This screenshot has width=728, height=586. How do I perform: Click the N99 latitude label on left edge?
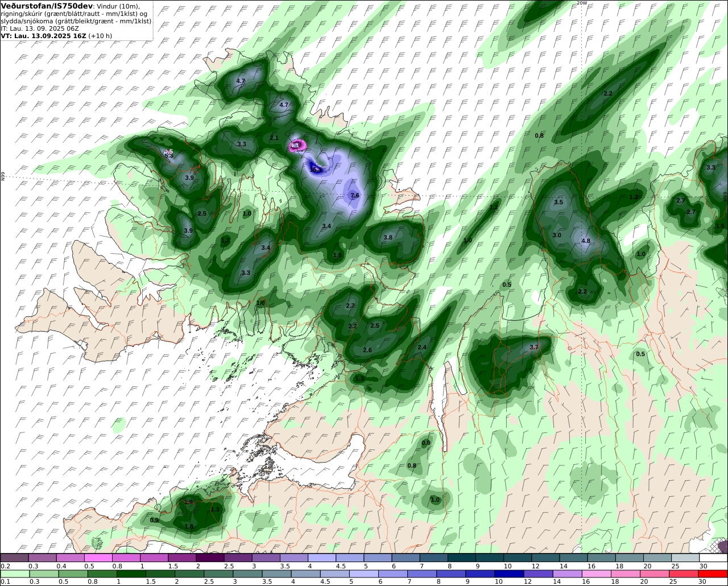click(3, 177)
